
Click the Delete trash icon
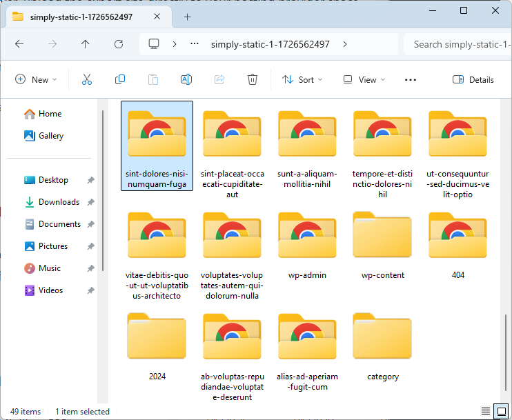point(253,80)
